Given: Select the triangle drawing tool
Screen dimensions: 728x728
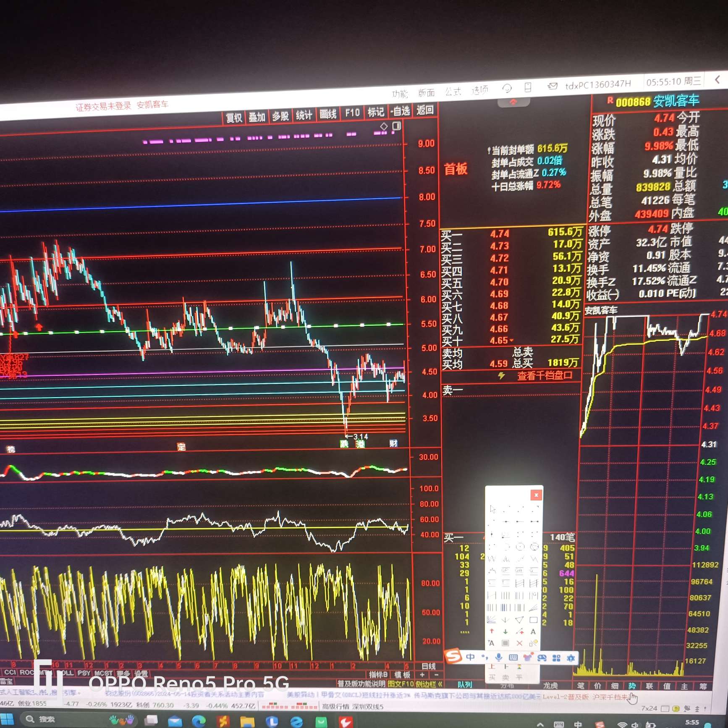Looking at the screenshot, I should (x=519, y=620).
